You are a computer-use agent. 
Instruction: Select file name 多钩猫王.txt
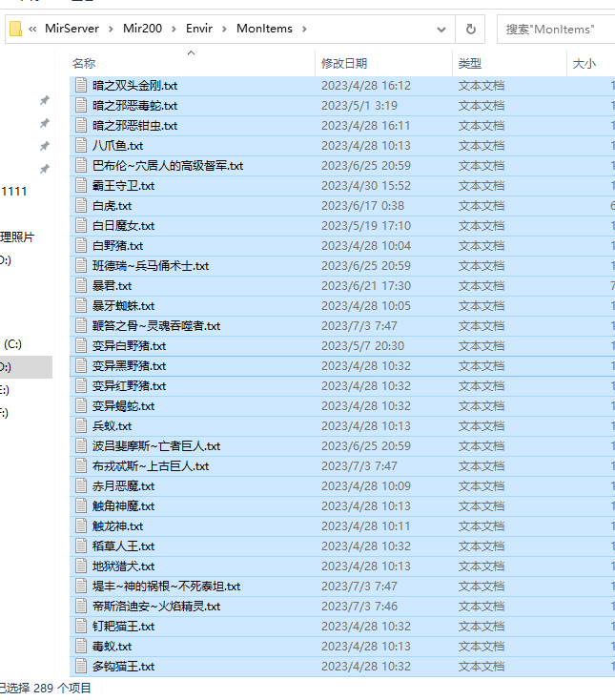tap(123, 667)
